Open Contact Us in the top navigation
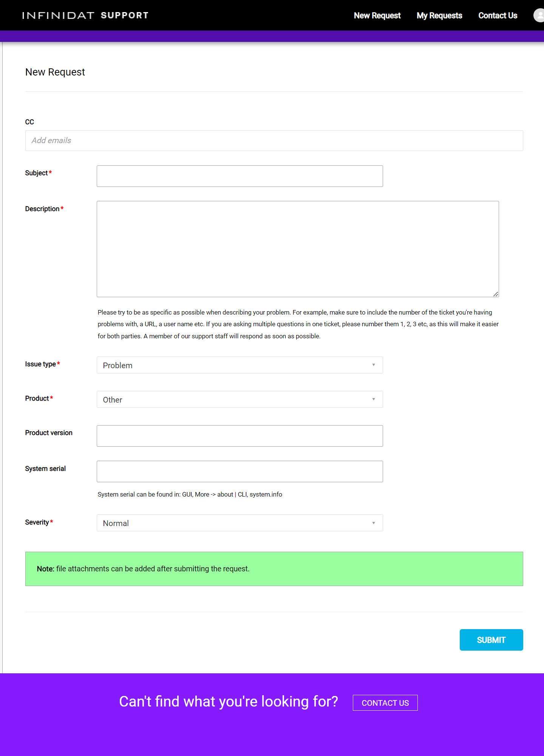 coord(498,15)
